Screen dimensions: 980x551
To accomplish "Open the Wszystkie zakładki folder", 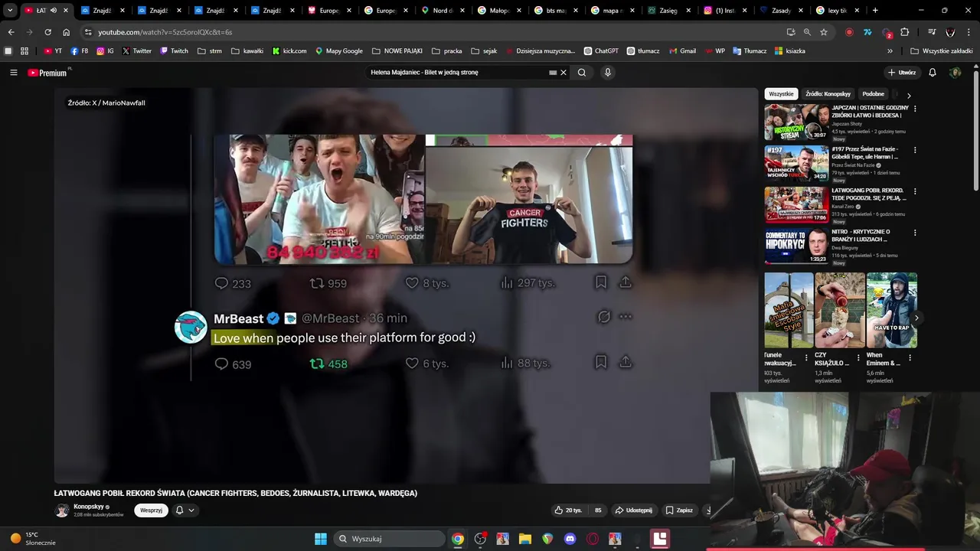I will click(941, 51).
